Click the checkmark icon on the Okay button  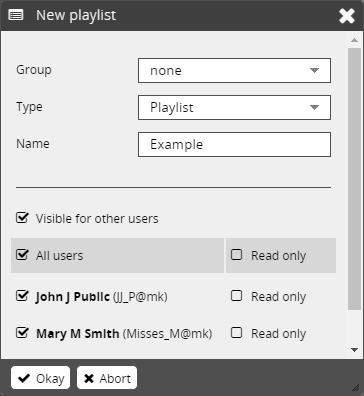[24, 378]
